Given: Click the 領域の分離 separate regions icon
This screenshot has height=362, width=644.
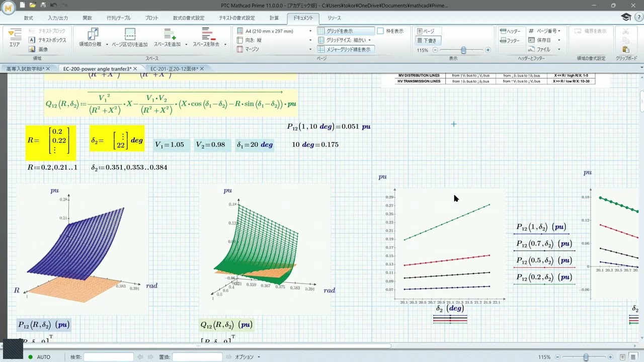Looking at the screenshot, I should (93, 34).
